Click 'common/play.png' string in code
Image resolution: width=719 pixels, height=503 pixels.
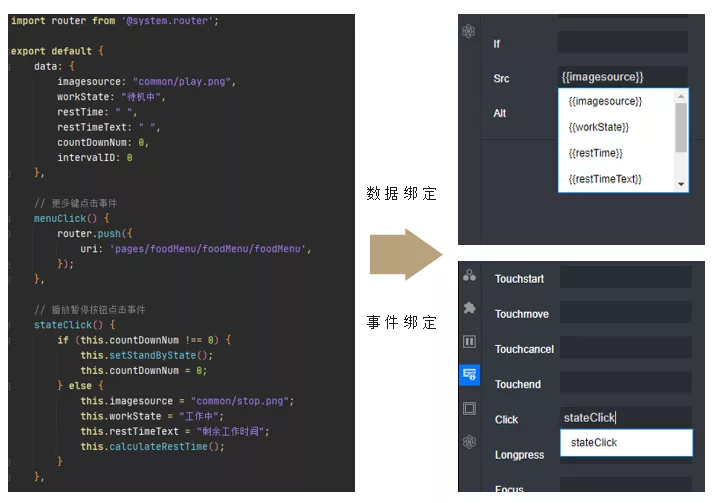click(x=182, y=82)
